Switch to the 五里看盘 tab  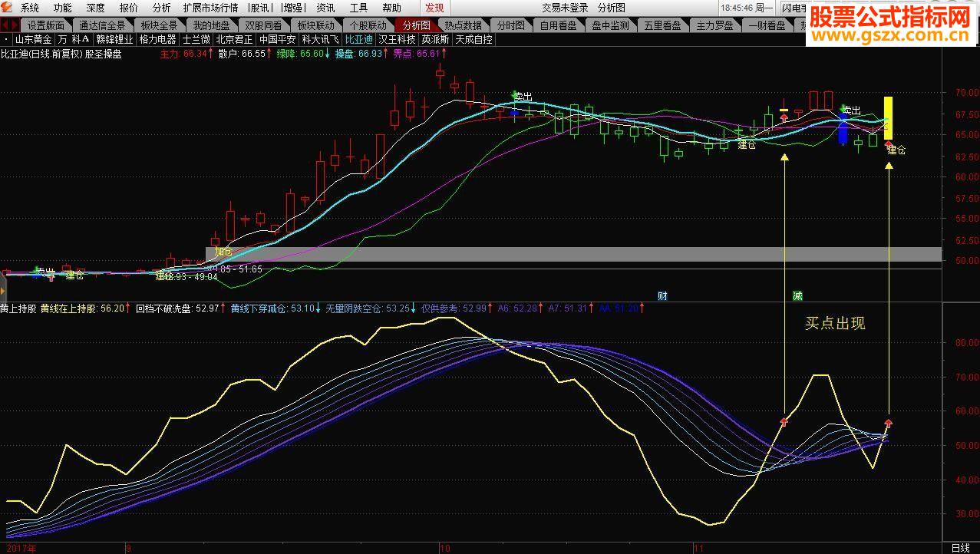663,25
